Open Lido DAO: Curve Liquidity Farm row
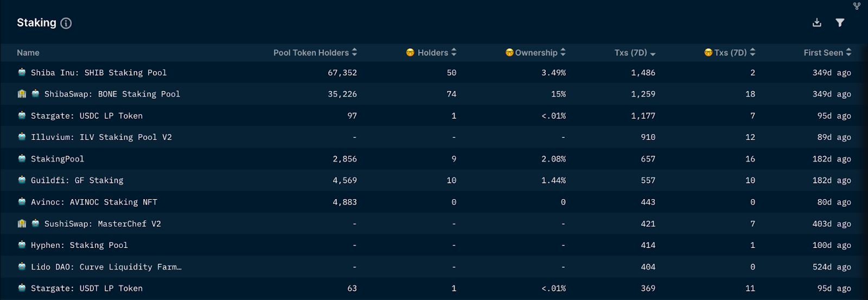 pyautogui.click(x=106, y=267)
